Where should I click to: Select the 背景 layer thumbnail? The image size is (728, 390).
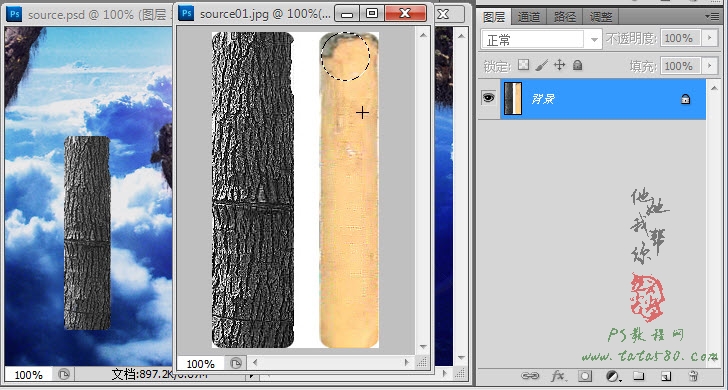(513, 98)
